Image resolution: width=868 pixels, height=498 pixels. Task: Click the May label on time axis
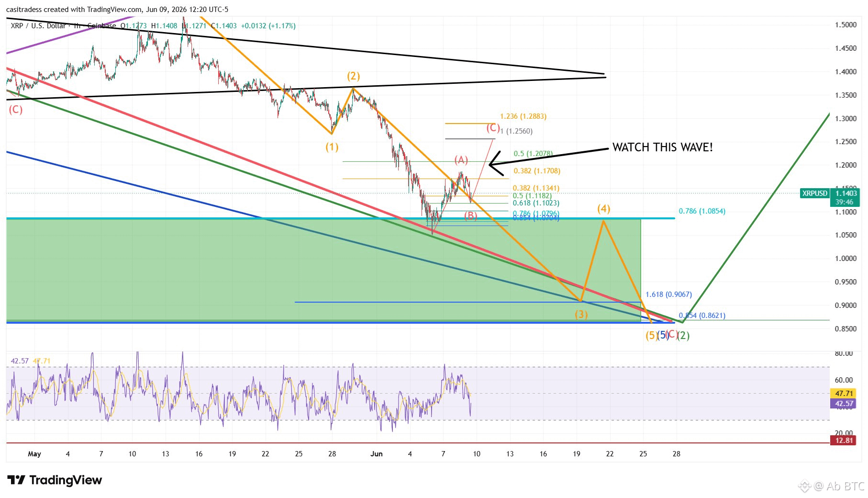click(x=34, y=454)
